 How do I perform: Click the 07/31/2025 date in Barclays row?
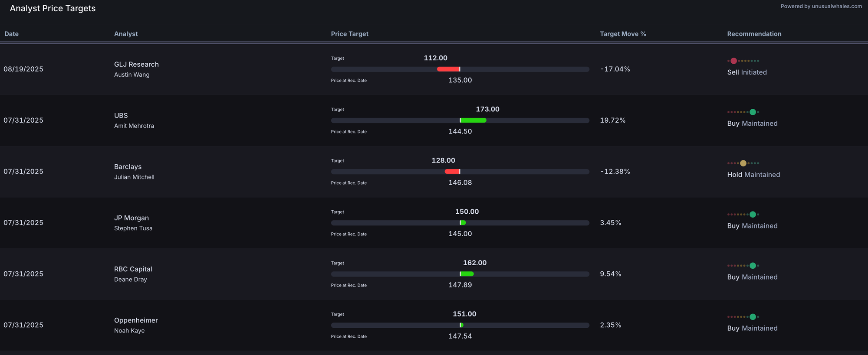tap(23, 171)
